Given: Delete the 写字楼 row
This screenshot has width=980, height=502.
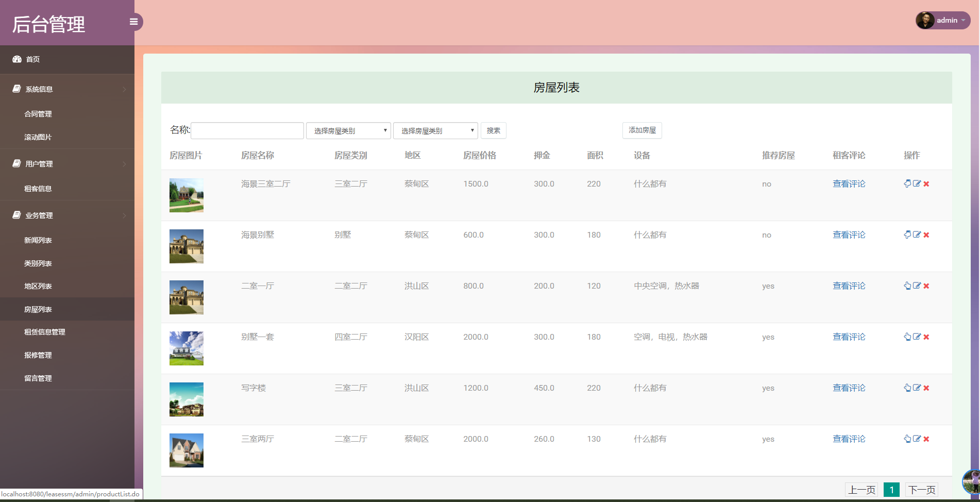Looking at the screenshot, I should click(x=926, y=388).
